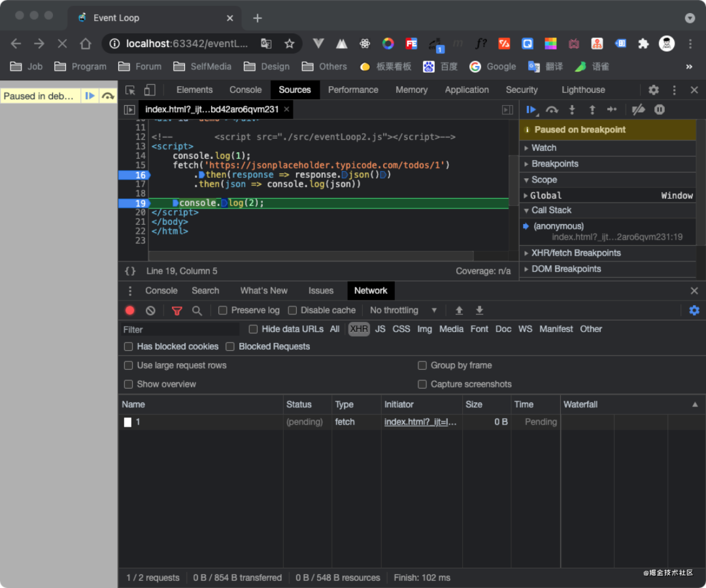Activate the inspect element picker
This screenshot has height=588, width=706.
pyautogui.click(x=131, y=90)
